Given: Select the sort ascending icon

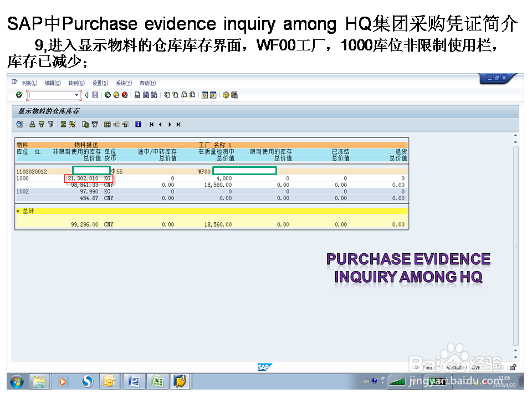Looking at the screenshot, I should (x=32, y=124).
